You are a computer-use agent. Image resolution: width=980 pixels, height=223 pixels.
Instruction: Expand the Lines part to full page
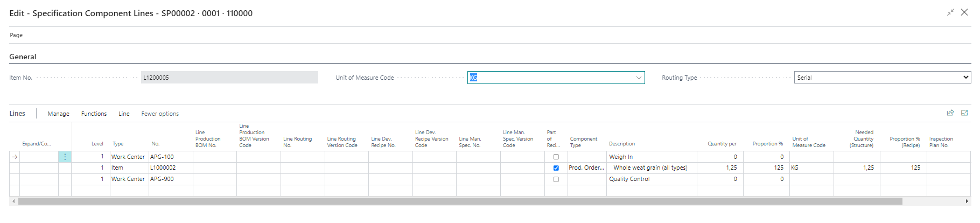pyautogui.click(x=964, y=113)
